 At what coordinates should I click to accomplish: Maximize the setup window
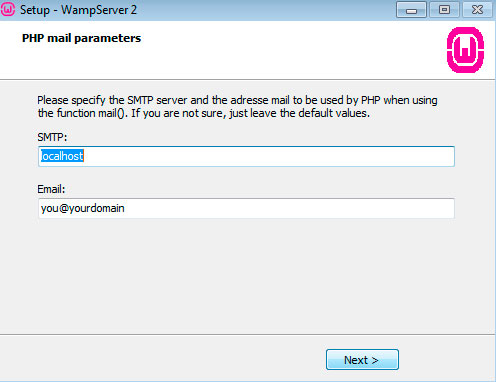click(444, 10)
